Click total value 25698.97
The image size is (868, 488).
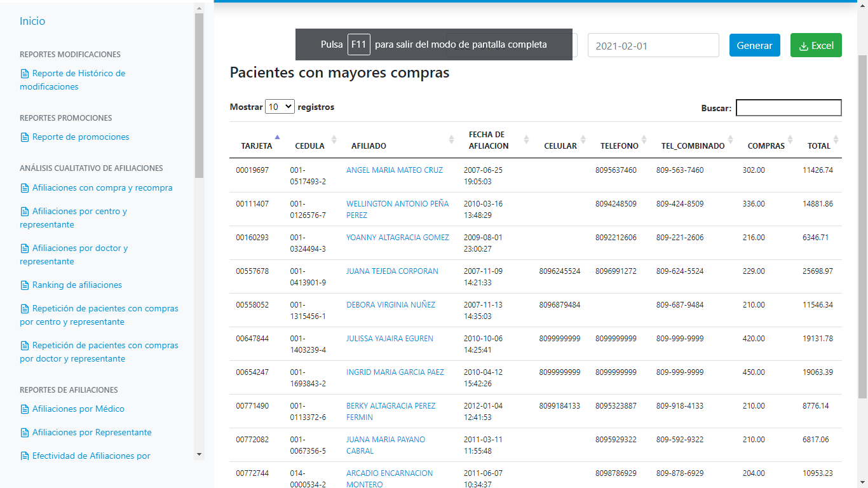818,271
